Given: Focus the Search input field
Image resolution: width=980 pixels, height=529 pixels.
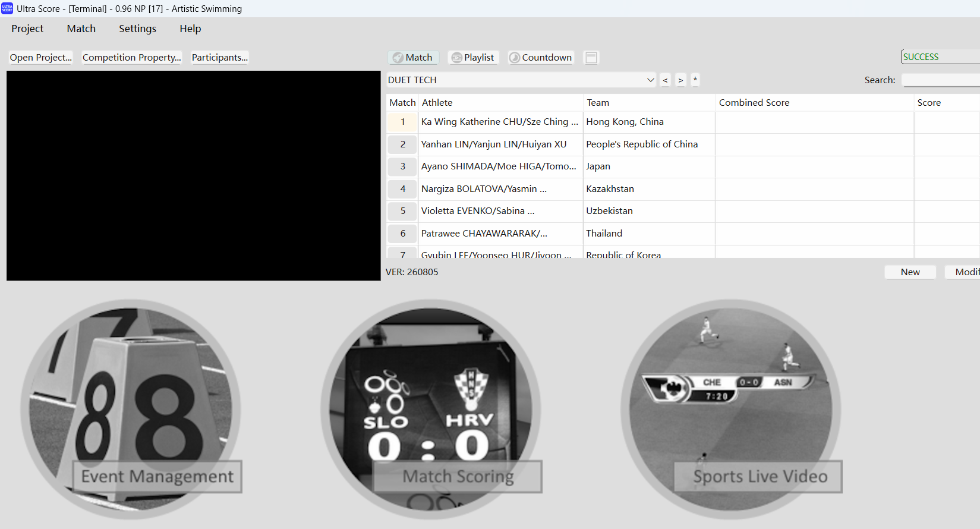Looking at the screenshot, I should [x=940, y=80].
